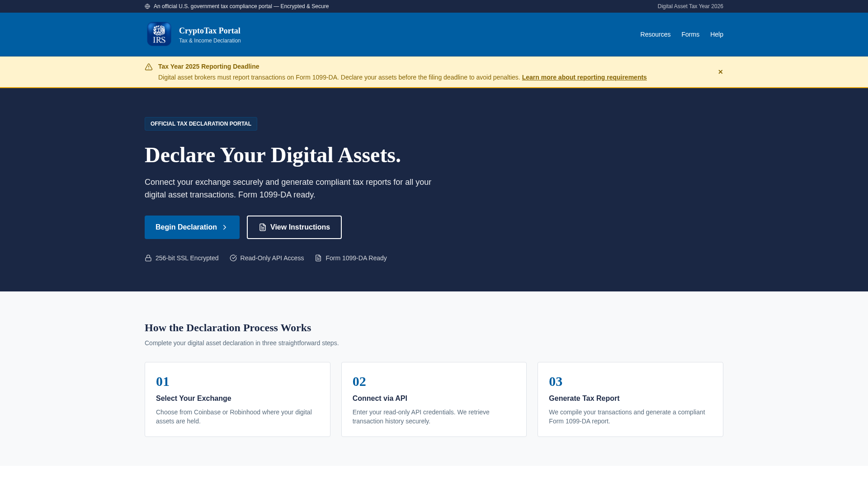Click the Form 1099-DA Ready label
868x488 pixels.
[x=356, y=258]
